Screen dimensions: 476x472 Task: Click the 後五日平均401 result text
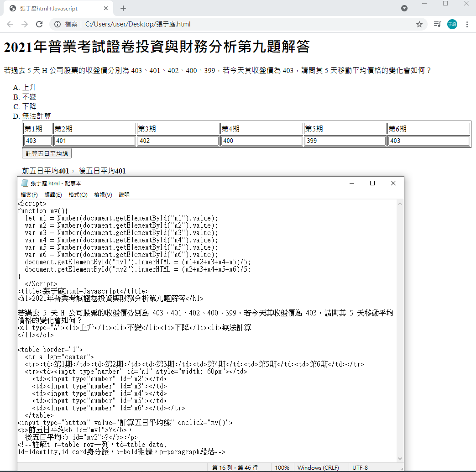pyautogui.click(x=102, y=171)
